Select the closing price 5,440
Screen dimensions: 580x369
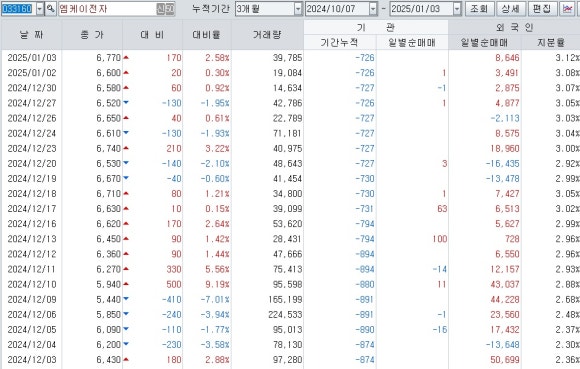(x=108, y=299)
